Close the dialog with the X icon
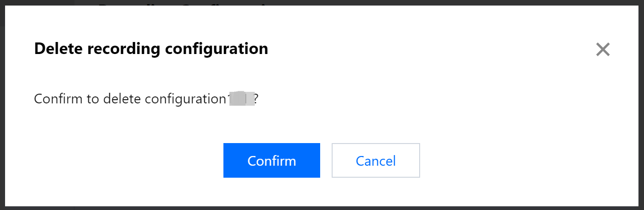The height and width of the screenshot is (210, 644). (603, 49)
